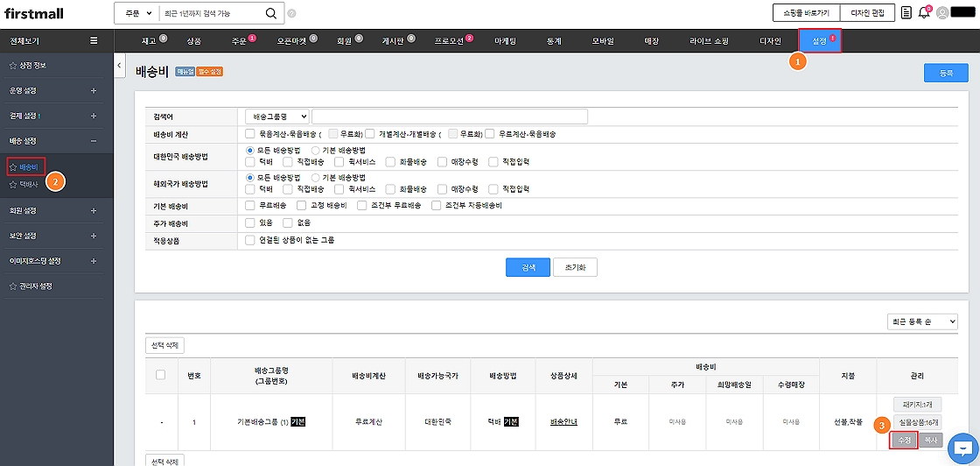Click the blue 등록 button
This screenshot has height=466, width=980.
click(946, 74)
